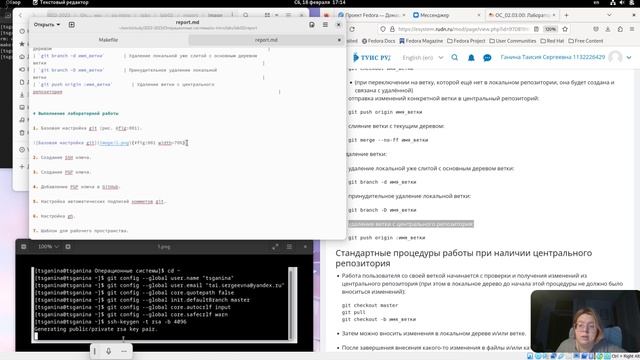This screenshot has width=640, height=360.
Task: Bookmark this page with the star icon
Action: tap(565, 29)
